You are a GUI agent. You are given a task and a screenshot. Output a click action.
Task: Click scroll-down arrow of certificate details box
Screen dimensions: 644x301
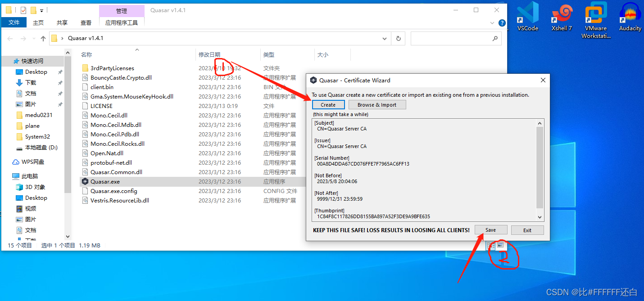click(x=540, y=217)
